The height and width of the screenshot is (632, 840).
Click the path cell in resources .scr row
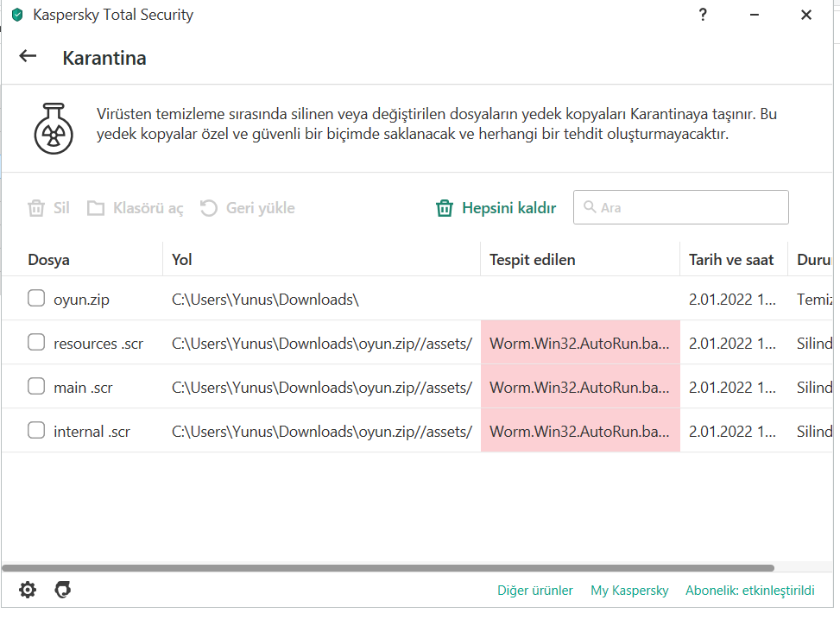coord(322,344)
